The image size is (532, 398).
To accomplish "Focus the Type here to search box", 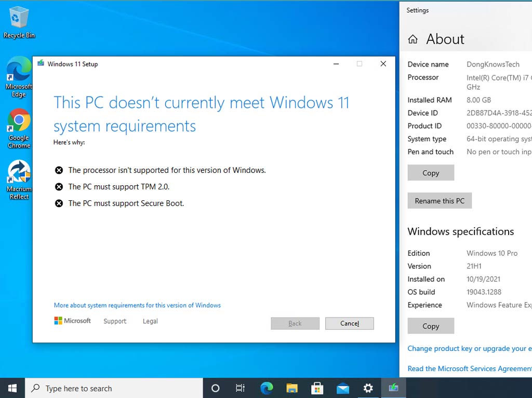I will tap(114, 388).
